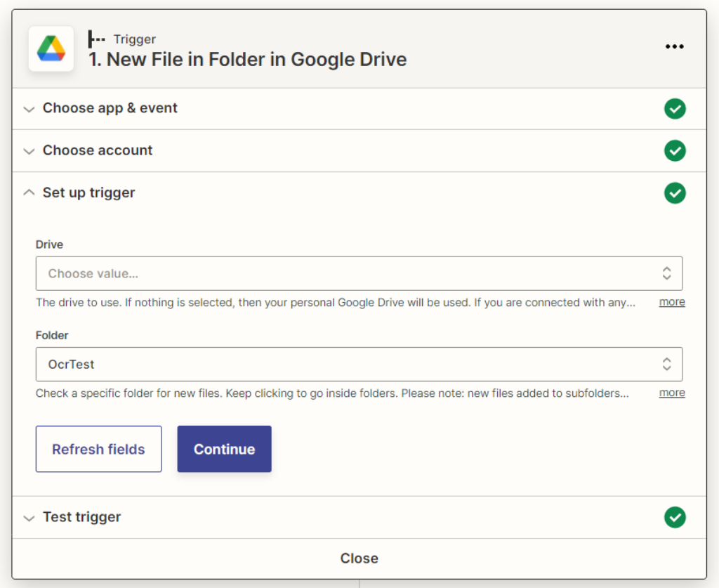
Task: Click the Folder field label
Action: point(52,335)
